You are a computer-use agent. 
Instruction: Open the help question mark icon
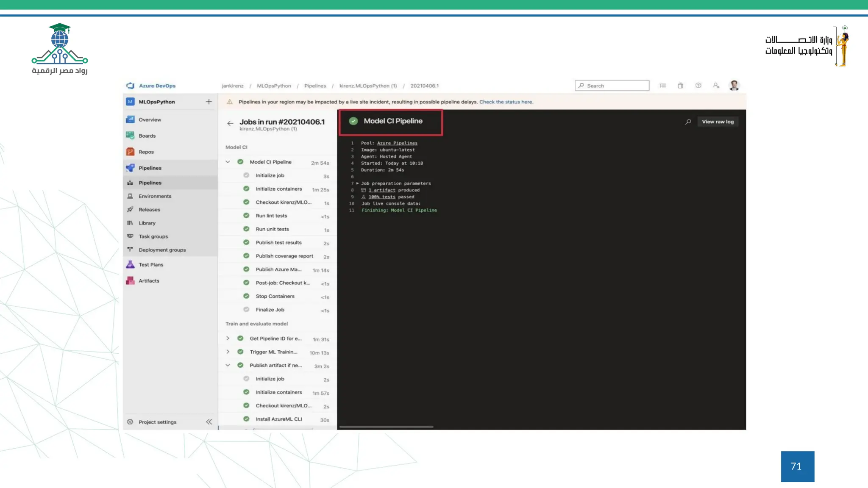pos(698,86)
